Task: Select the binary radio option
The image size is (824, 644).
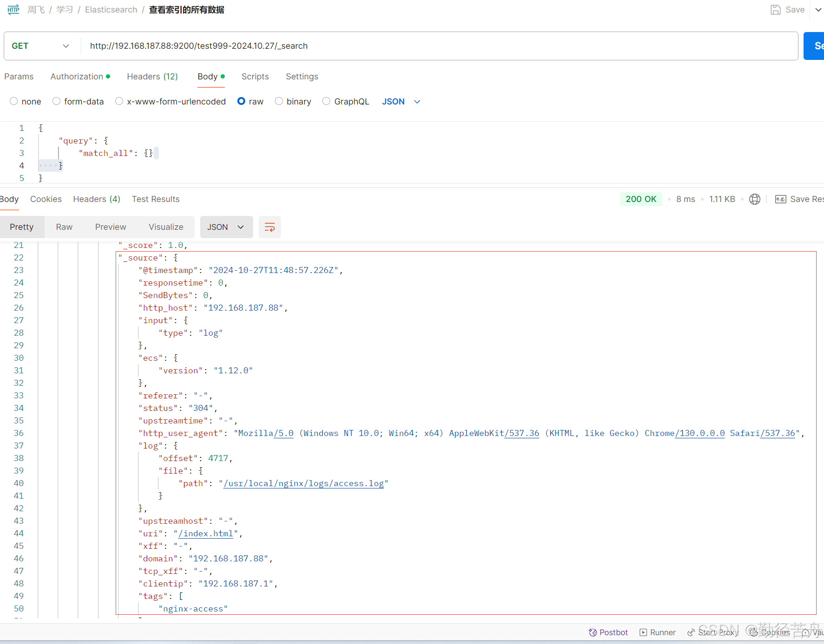Action: pos(279,101)
